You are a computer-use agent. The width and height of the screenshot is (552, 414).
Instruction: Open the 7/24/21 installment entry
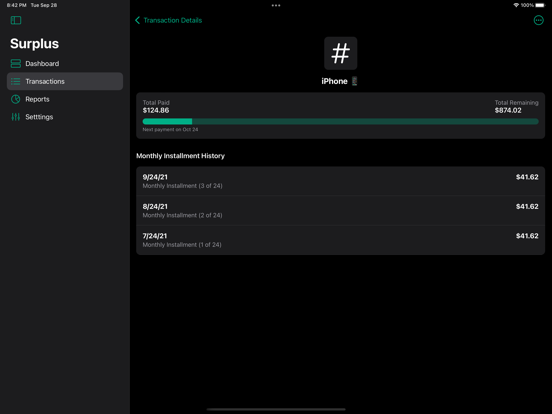tap(340, 240)
